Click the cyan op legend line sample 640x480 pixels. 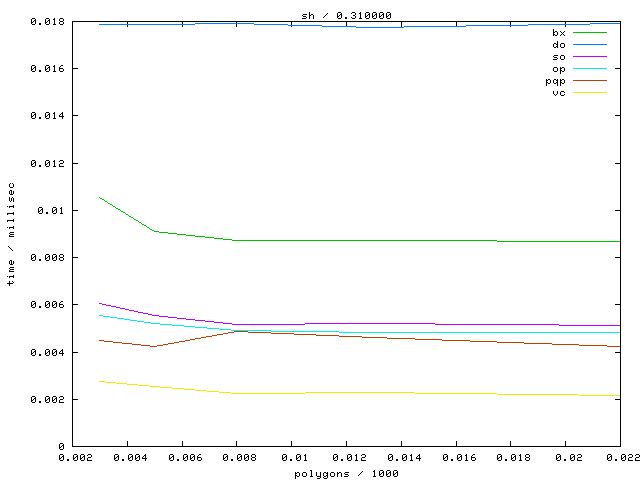click(590, 69)
